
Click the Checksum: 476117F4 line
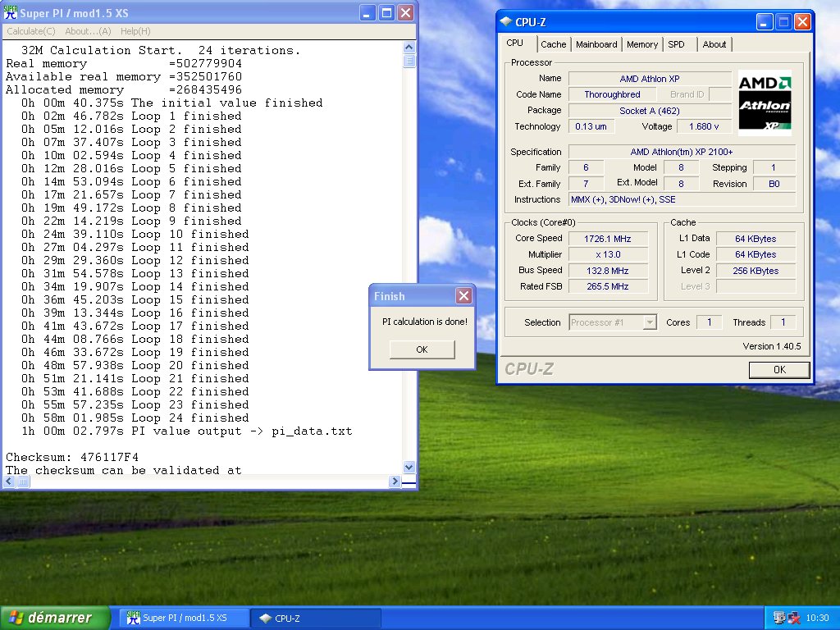click(72, 458)
